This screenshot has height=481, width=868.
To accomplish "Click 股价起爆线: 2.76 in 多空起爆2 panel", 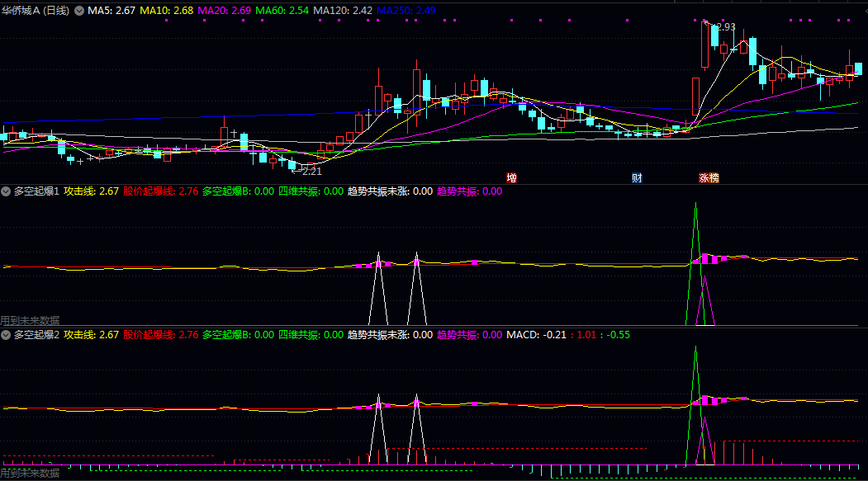I will pyautogui.click(x=160, y=335).
